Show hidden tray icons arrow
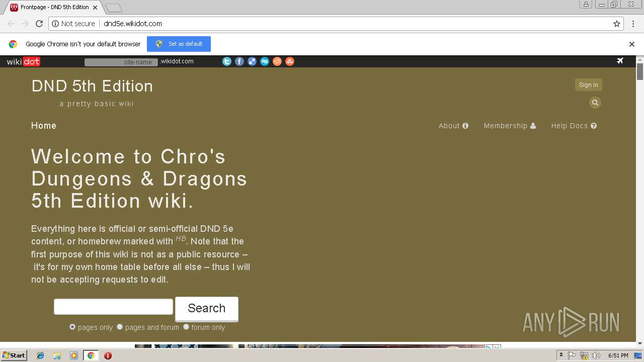The height and width of the screenshot is (362, 644). pos(561,355)
